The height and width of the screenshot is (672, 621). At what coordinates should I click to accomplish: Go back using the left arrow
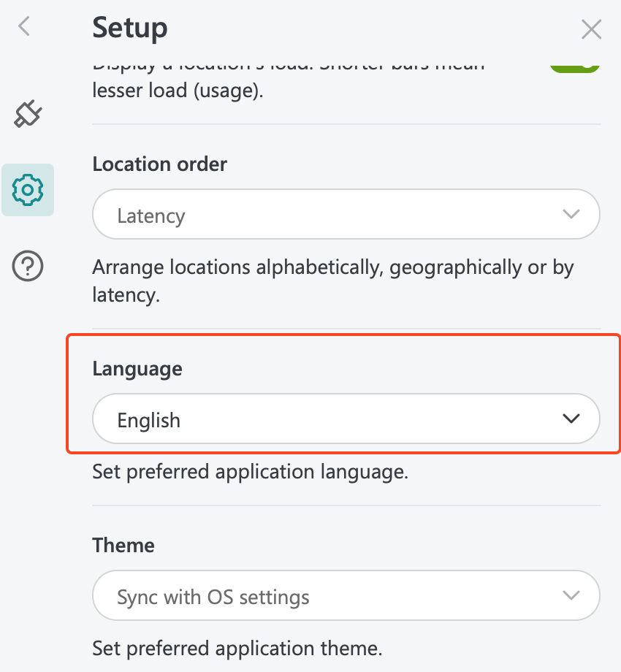pyautogui.click(x=24, y=27)
